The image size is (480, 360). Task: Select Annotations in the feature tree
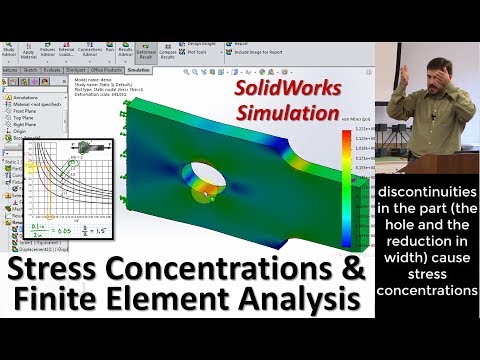tap(25, 98)
